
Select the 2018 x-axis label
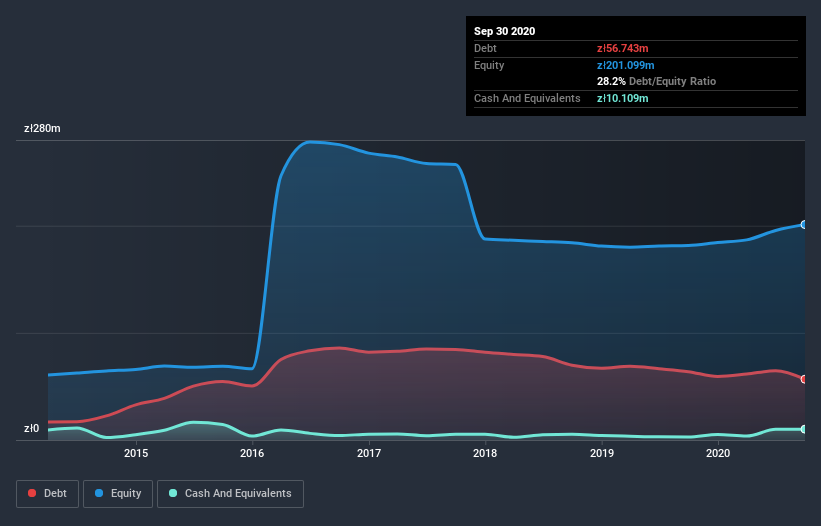point(485,453)
